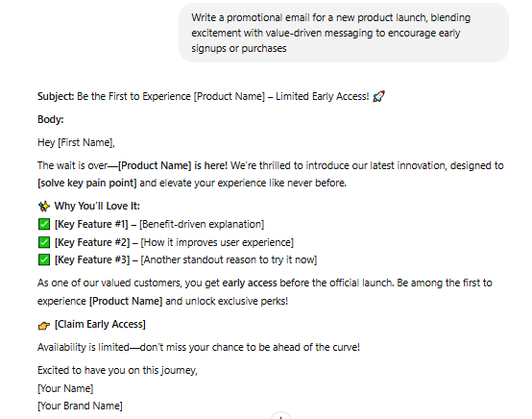Click the bold Subject: label
Viewport: 532px width, 419px height.
(56, 96)
